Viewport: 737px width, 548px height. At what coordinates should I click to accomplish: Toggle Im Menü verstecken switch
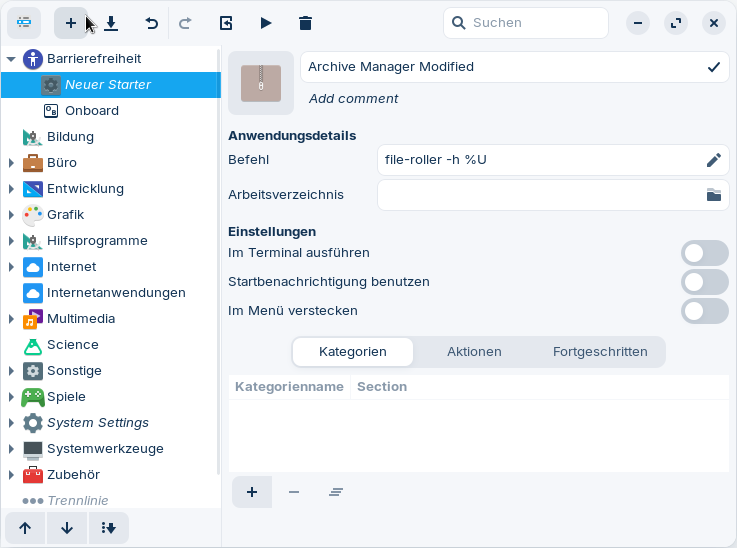705,311
